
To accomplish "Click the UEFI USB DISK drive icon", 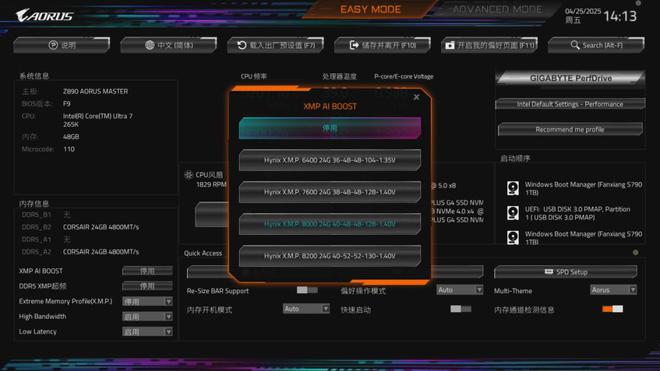I will coord(513,213).
